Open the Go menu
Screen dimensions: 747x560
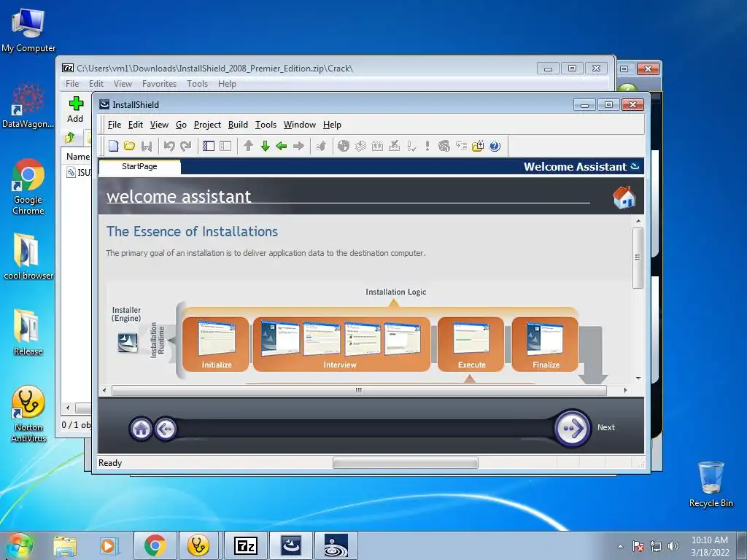[181, 125]
